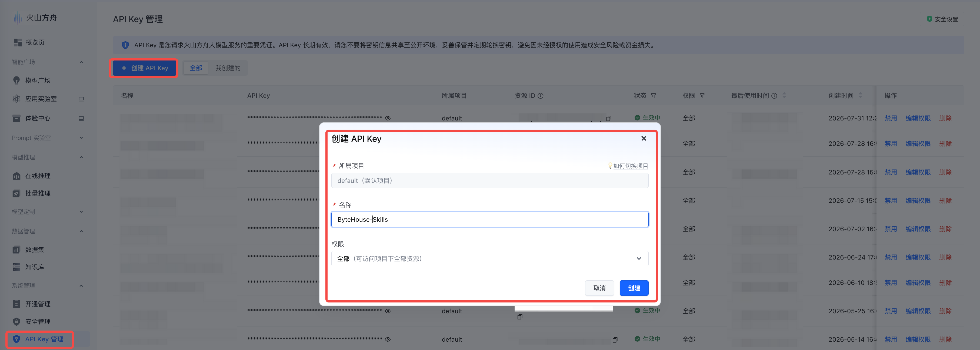Viewport: 980px width, 350px height.
Task: Open 体验中心 icon in sidebar
Action: coord(16,118)
